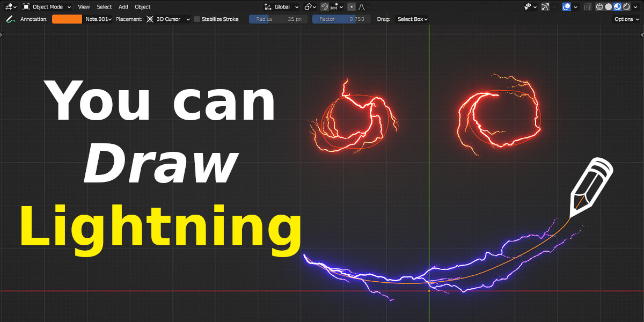Toggle snapping magnet icon
Screen dimensions: 644x322
coord(325,7)
